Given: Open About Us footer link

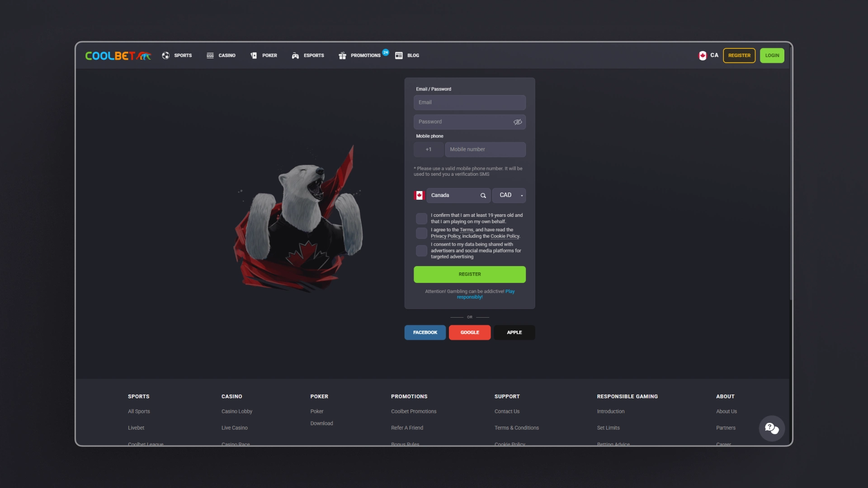Looking at the screenshot, I should click(x=726, y=412).
